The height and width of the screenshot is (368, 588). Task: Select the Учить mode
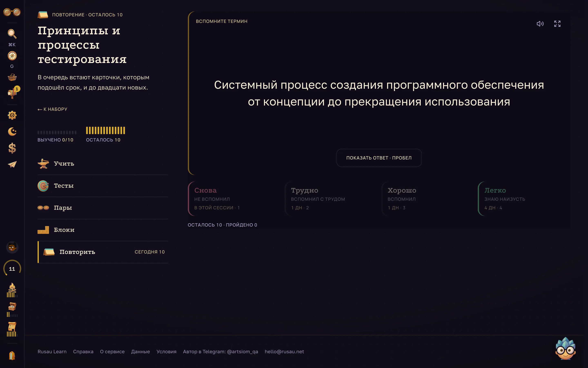(103, 164)
